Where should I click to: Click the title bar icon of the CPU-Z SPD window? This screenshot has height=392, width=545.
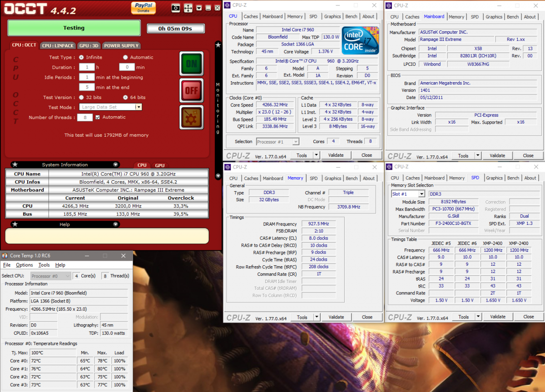click(x=389, y=167)
